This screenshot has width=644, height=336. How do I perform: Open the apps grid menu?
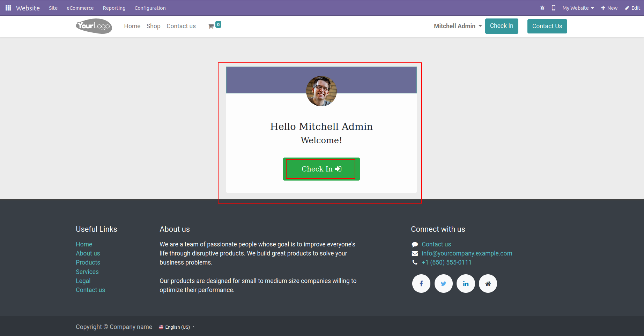(x=8, y=8)
